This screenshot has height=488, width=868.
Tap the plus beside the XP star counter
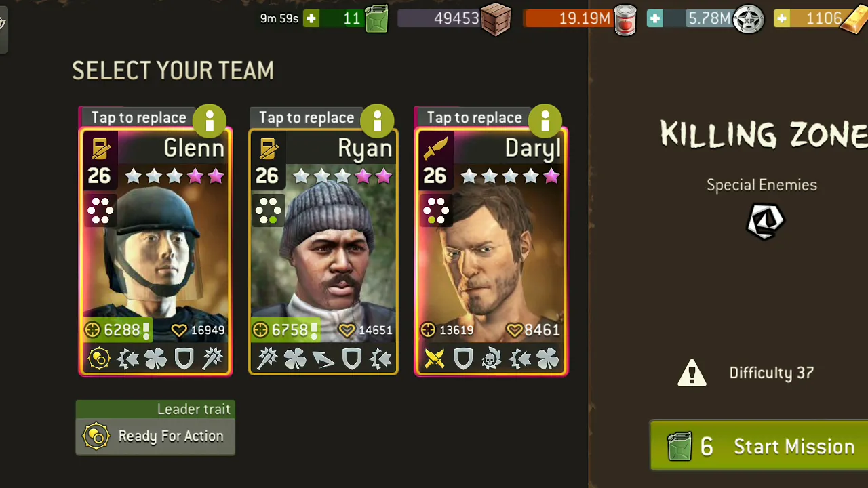point(655,18)
